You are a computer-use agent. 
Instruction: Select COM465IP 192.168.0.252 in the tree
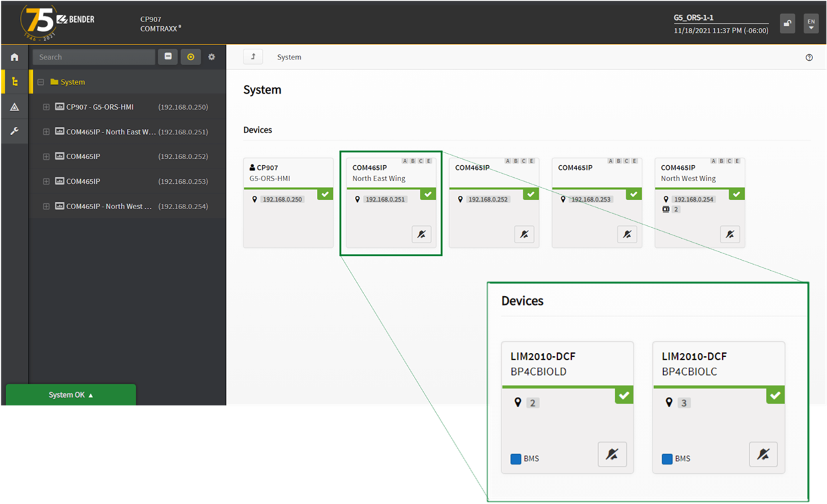click(x=83, y=156)
